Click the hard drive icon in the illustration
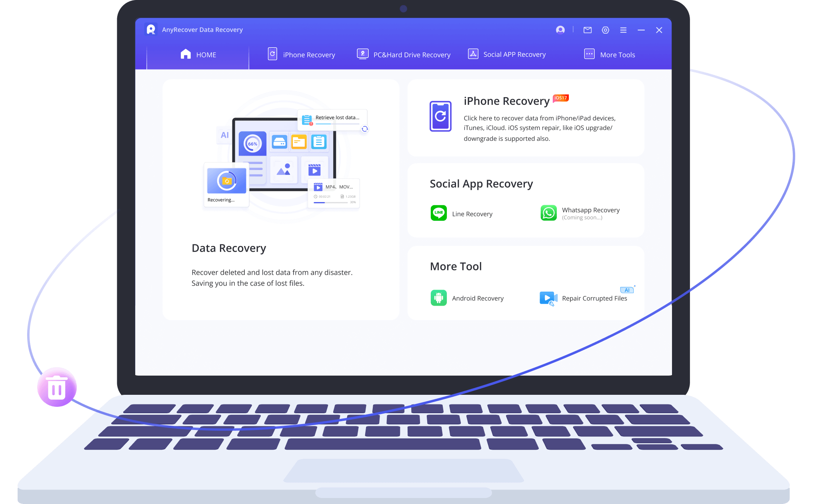Viewport: 834px width, 504px height. [280, 142]
